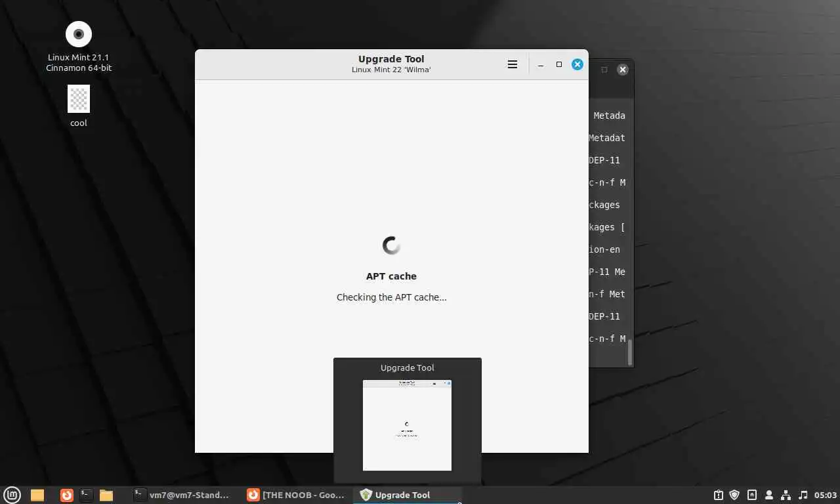
Task: Open the sound applet music note icon
Action: click(803, 495)
